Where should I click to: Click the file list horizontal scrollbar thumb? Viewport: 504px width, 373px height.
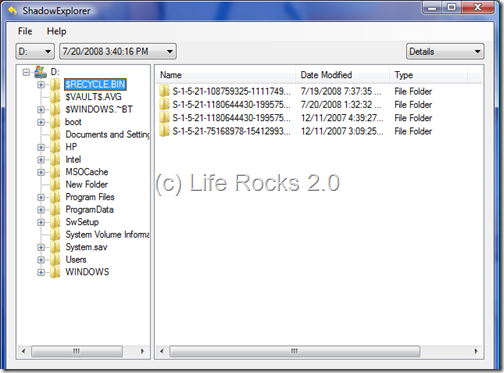(x=295, y=351)
